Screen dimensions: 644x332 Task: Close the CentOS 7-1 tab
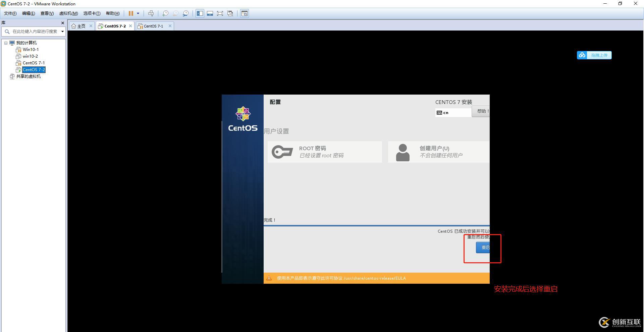pos(170,26)
